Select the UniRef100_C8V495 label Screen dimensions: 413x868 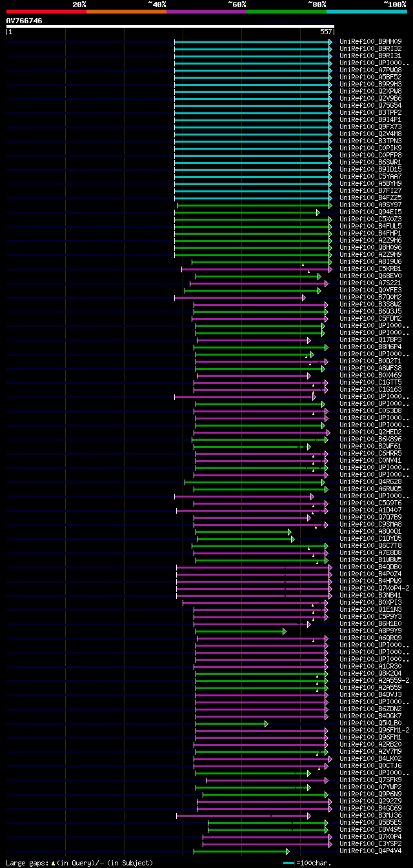tap(372, 830)
